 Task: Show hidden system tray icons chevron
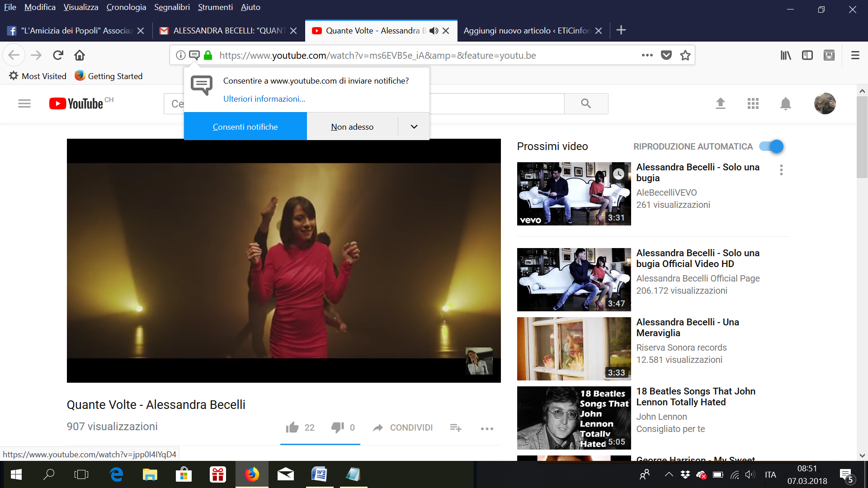[x=669, y=474]
